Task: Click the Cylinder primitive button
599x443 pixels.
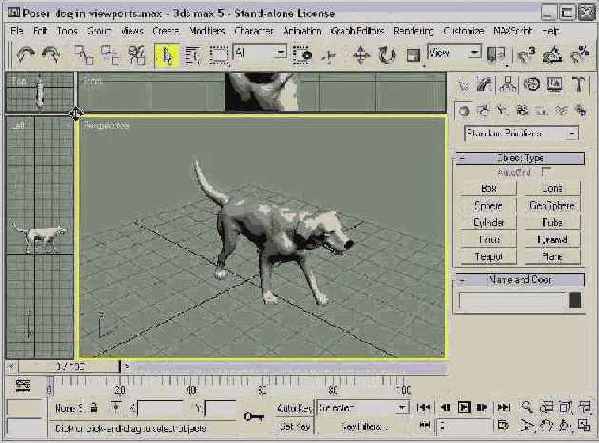Action: pyautogui.click(x=488, y=222)
